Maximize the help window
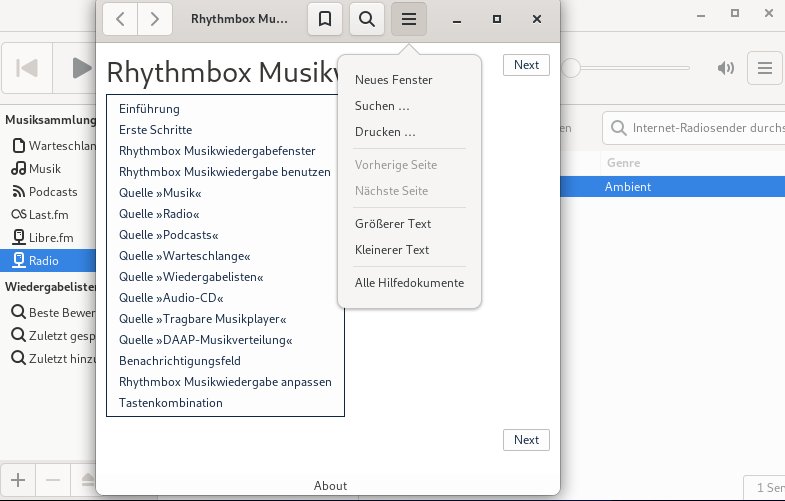The width and height of the screenshot is (785, 501). [497, 19]
